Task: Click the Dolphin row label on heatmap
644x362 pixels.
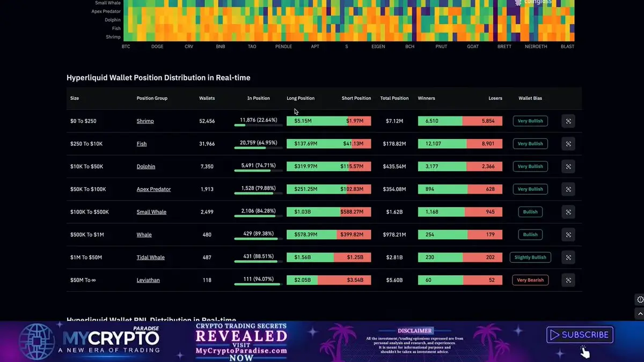Action: tap(113, 20)
